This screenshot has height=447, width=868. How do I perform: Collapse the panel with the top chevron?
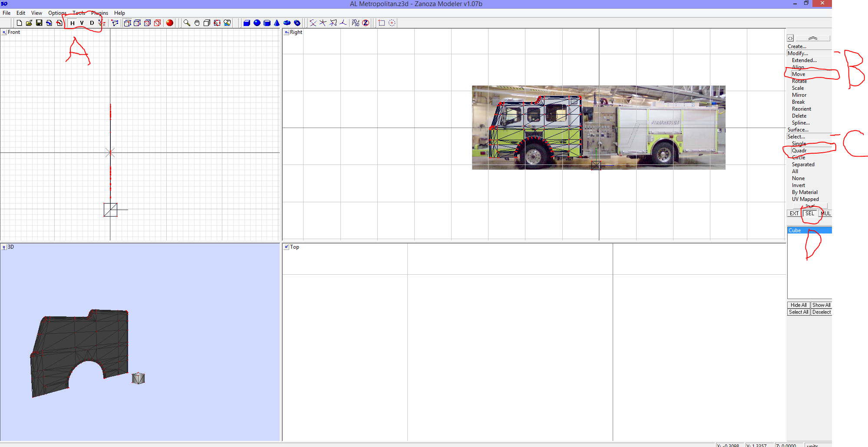tap(813, 38)
